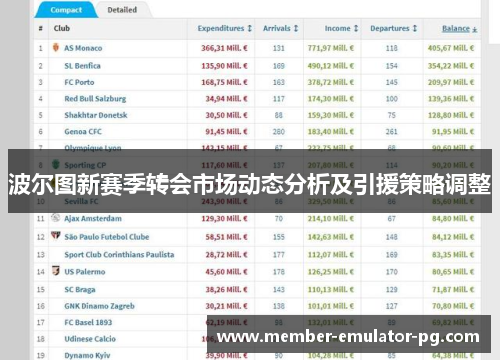Open the Genoa CFC link
Image resolution: width=500 pixels, height=362 pixels.
(83, 132)
